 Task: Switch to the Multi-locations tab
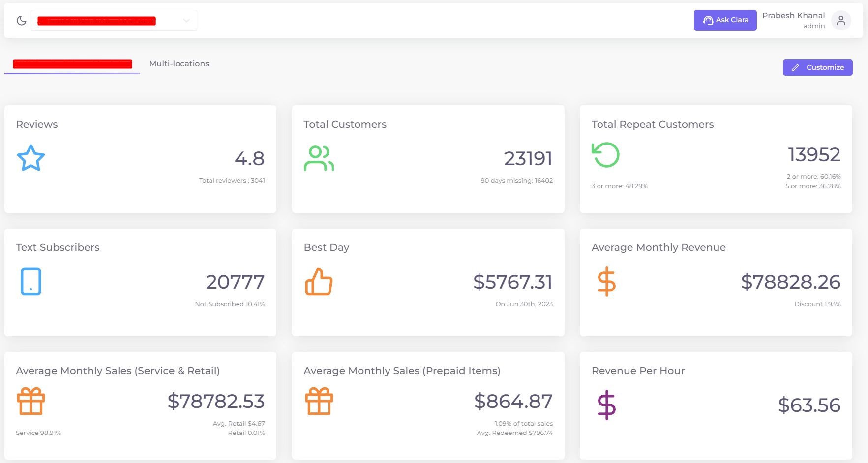point(179,63)
